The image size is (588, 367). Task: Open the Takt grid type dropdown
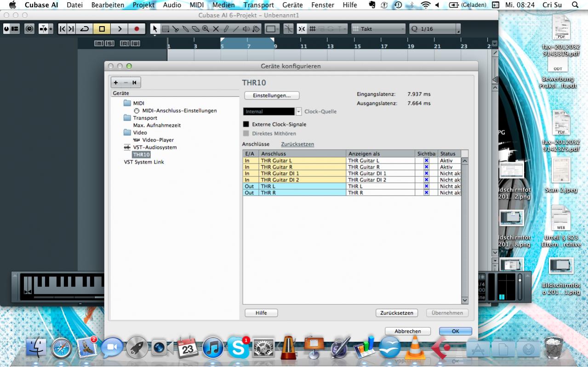click(378, 28)
